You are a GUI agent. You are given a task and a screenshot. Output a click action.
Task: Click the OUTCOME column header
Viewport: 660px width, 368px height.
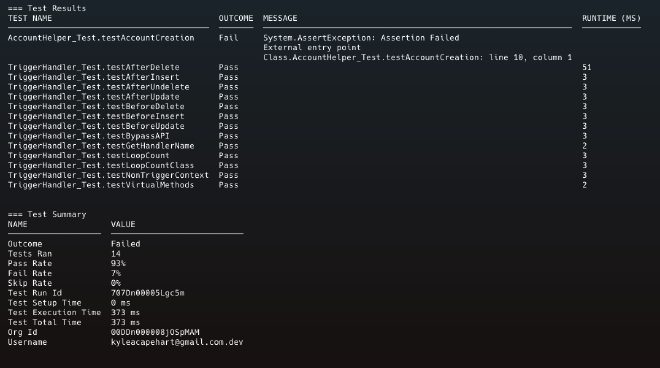tap(236, 18)
